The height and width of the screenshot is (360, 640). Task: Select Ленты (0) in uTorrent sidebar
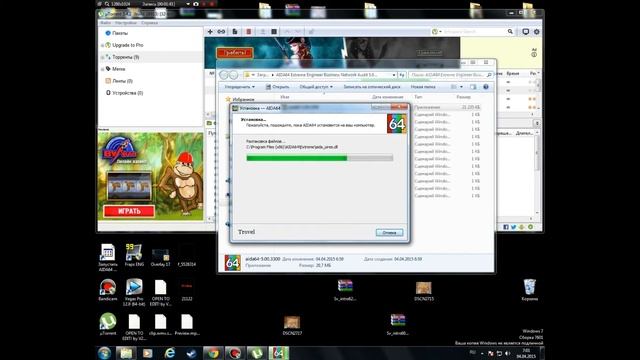click(122, 81)
